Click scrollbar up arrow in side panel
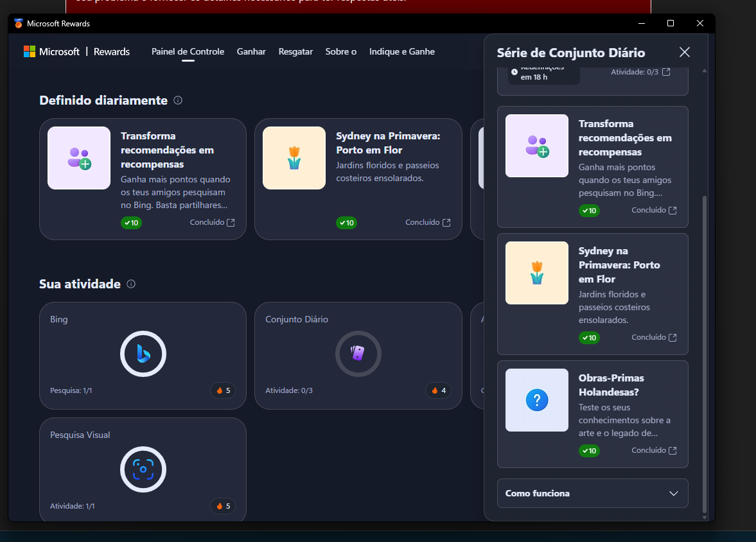The image size is (756, 542). coord(705,71)
